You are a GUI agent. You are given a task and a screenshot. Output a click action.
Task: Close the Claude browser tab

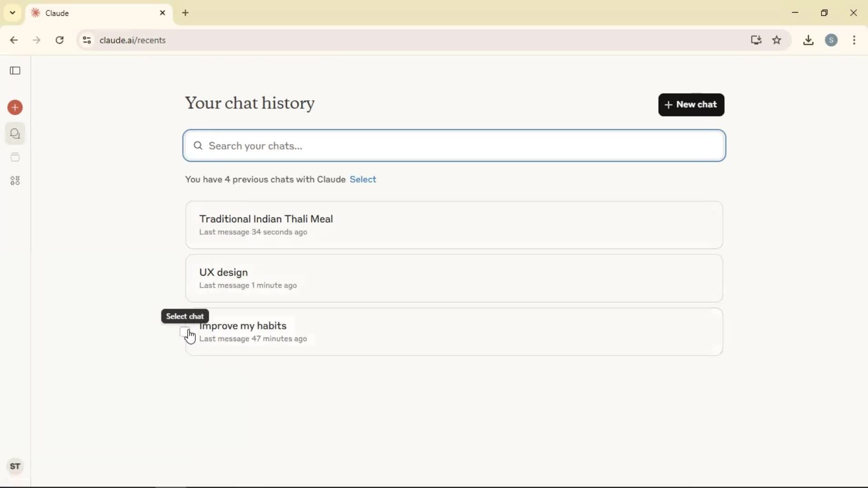point(163,13)
